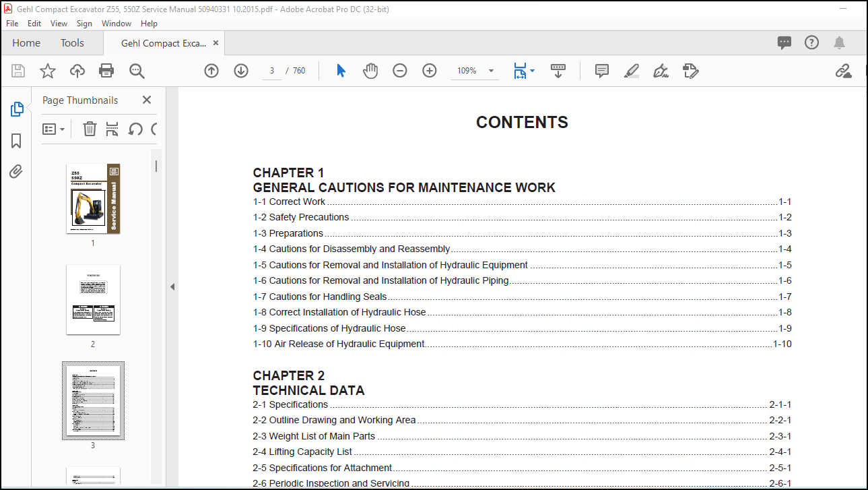Image resolution: width=868 pixels, height=490 pixels.
Task: Open the Attachments paperclip panel
Action: [16, 172]
